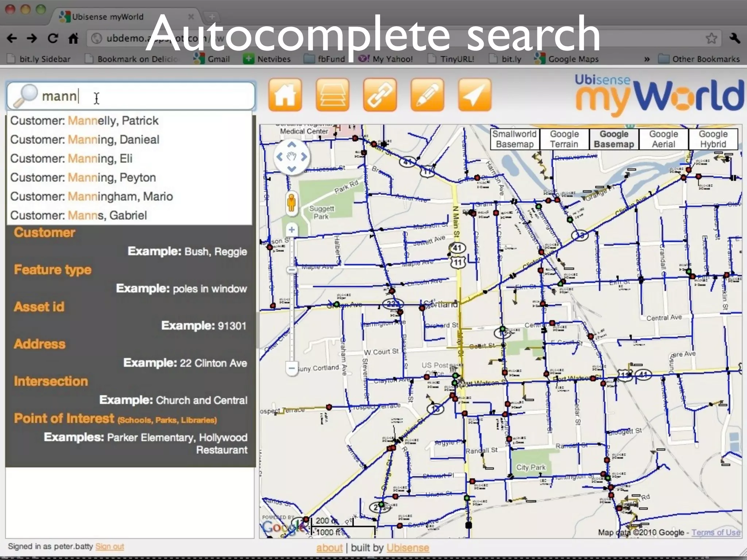The image size is (747, 560).
Task: Click the locate arrow toolbar icon
Action: pos(475,95)
